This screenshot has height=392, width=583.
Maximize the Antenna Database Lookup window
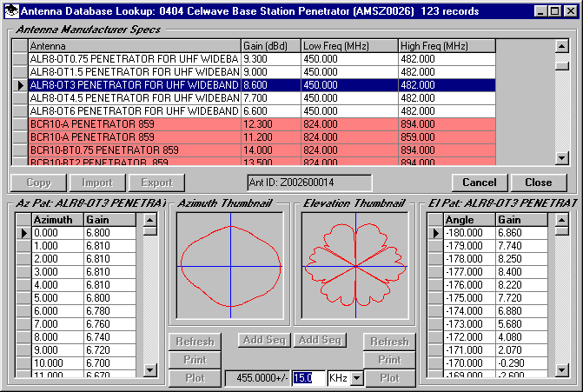(554, 11)
